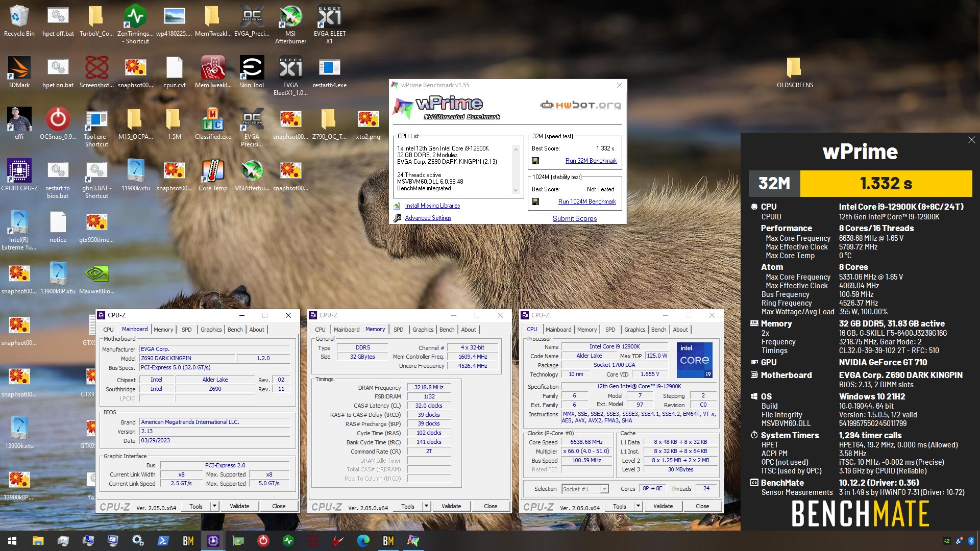Open restart64.exe desktop icon

(329, 72)
